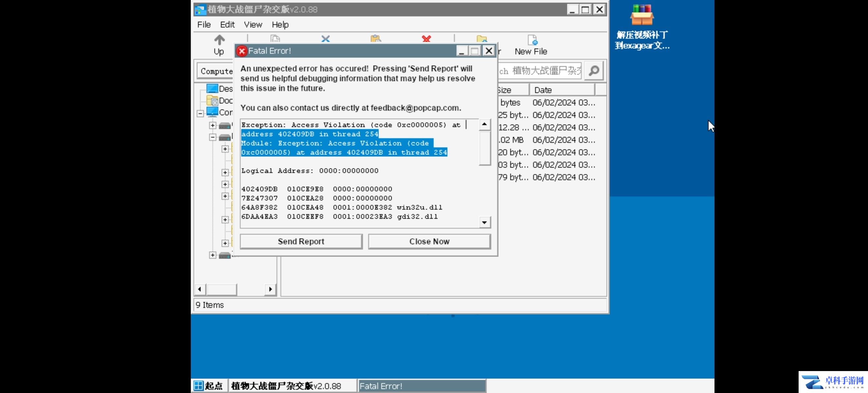Image resolution: width=868 pixels, height=393 pixels.
Task: Click the 'Logical Address: 0000:00000000' line
Action: (x=310, y=171)
